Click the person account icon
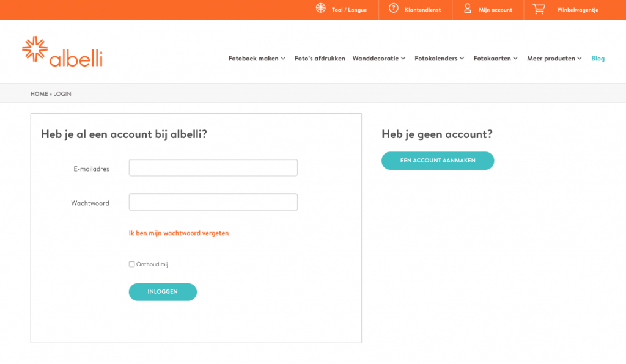Viewport: 626px width, 364px height. click(x=468, y=8)
